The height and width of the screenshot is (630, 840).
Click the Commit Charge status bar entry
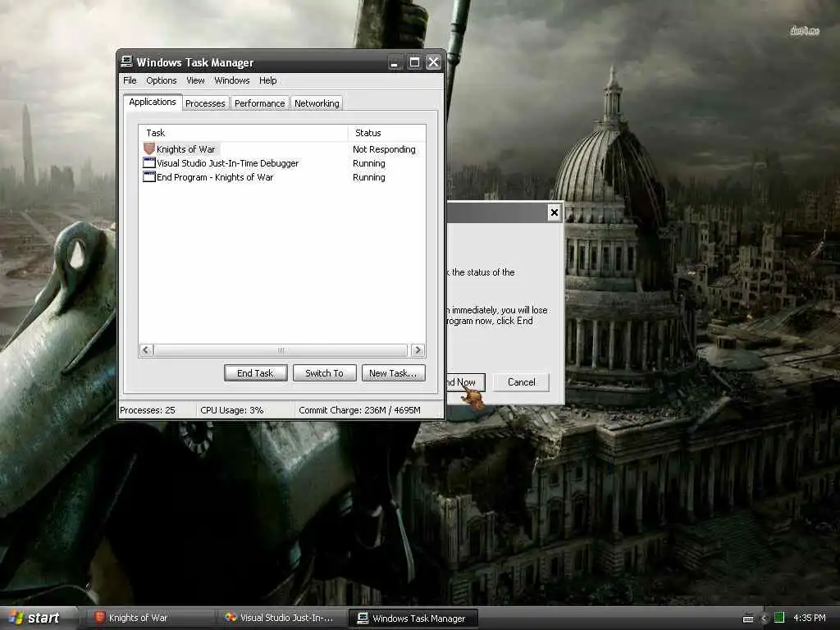[359, 410]
